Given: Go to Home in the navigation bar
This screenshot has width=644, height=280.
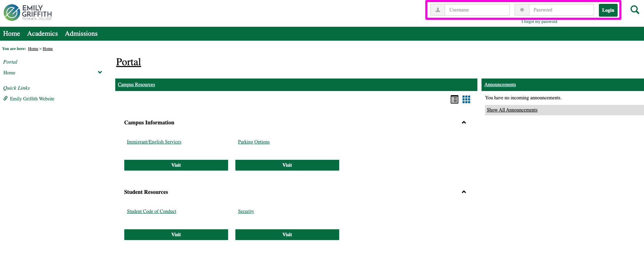Looking at the screenshot, I should click(x=11, y=34).
